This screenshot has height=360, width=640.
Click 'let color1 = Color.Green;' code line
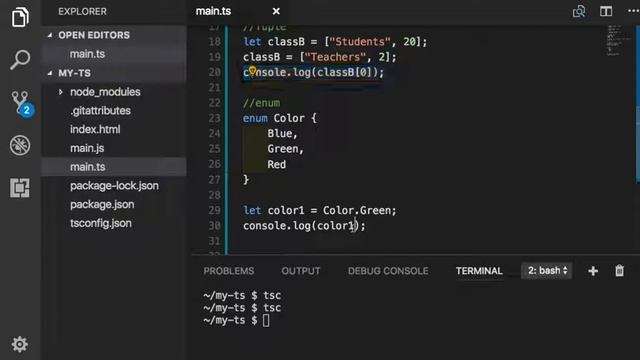(x=320, y=210)
